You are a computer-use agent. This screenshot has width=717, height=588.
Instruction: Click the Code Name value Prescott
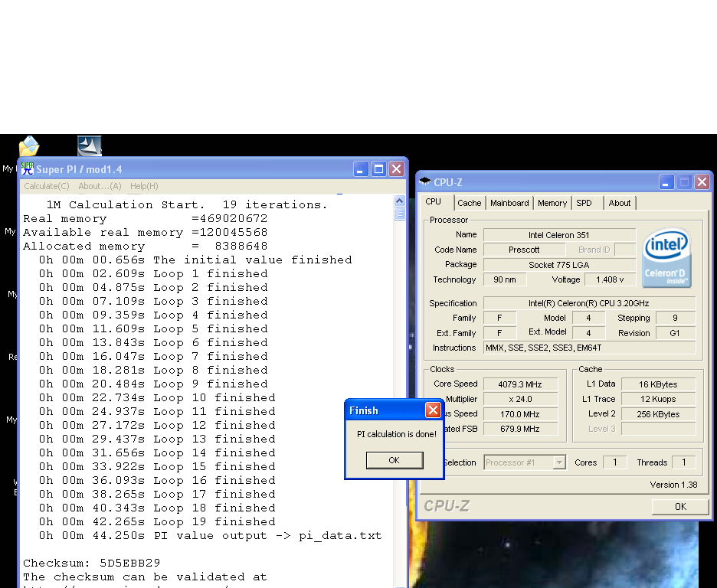(524, 250)
